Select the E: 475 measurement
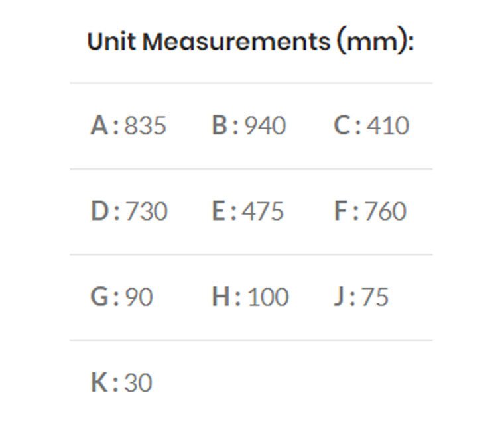This screenshot has height=424, width=504. (247, 211)
